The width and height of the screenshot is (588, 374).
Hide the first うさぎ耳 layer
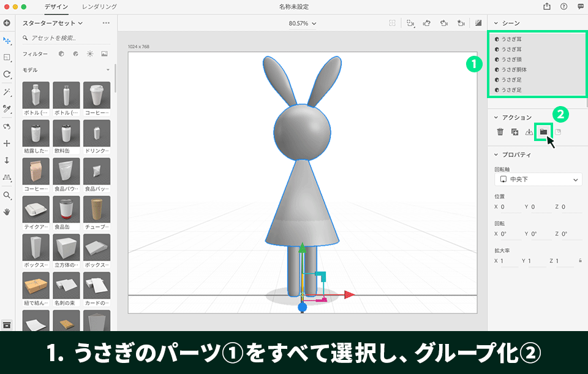[x=497, y=39]
